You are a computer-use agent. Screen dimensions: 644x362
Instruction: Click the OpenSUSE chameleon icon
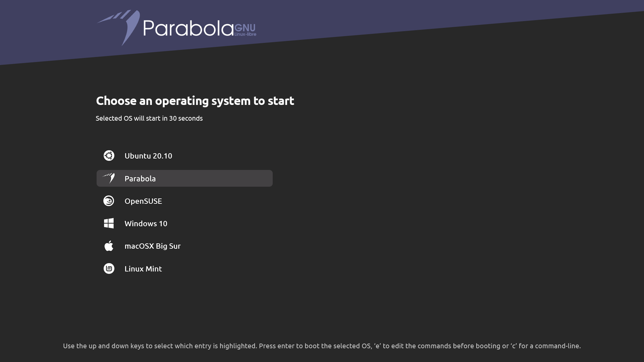(109, 201)
